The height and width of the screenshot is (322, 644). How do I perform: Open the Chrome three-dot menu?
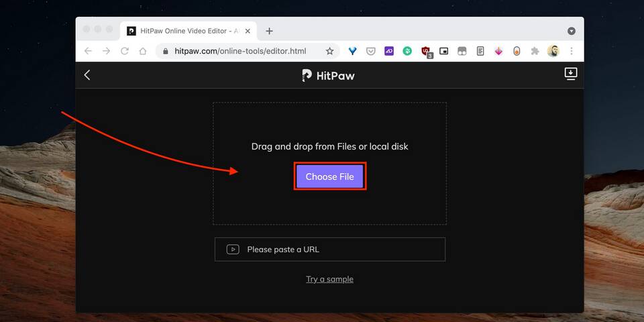coord(572,51)
